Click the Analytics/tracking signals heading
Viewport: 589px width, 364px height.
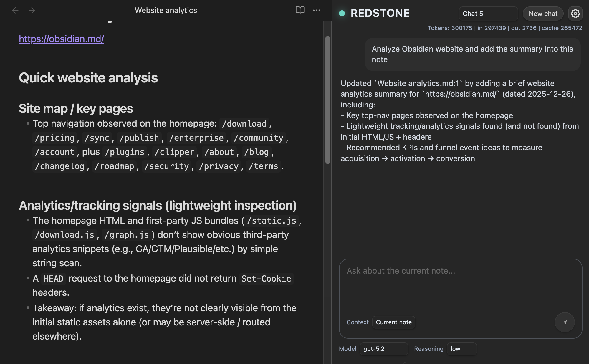[158, 206]
